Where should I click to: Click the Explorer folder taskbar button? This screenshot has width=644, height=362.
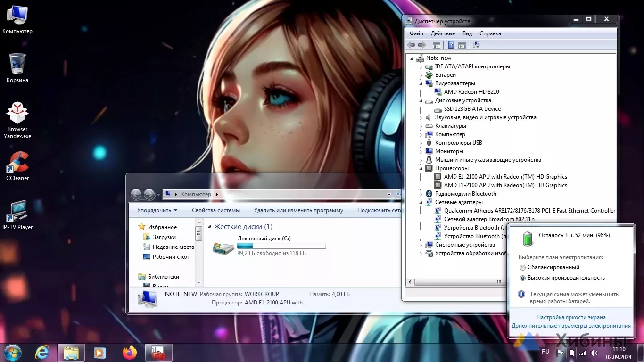pos(71,353)
